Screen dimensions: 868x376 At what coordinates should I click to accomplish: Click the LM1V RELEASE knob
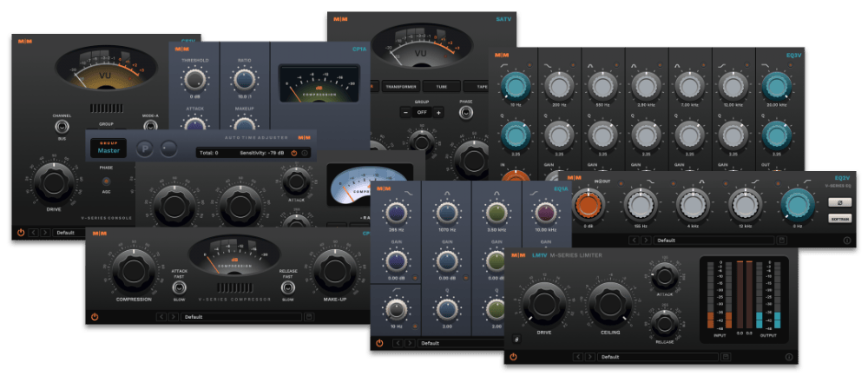[665, 325]
